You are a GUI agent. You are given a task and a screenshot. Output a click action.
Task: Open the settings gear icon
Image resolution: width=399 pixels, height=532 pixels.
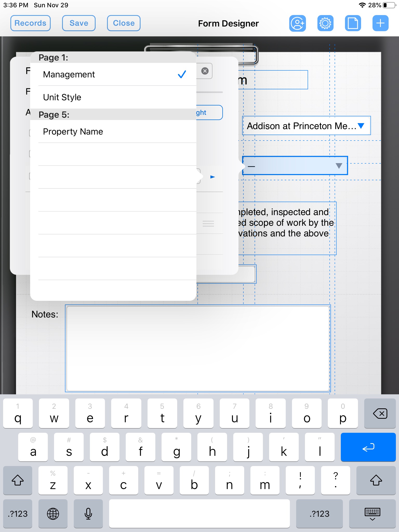325,23
